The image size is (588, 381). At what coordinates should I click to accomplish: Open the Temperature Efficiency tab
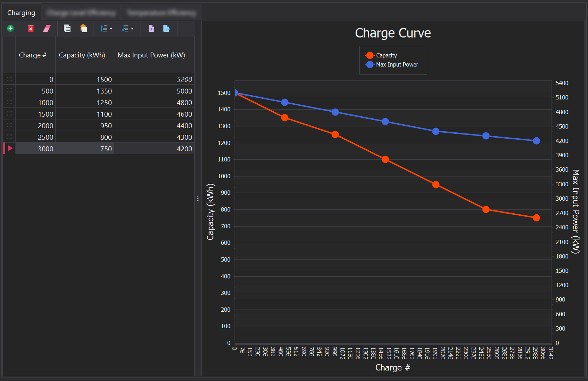[161, 13]
